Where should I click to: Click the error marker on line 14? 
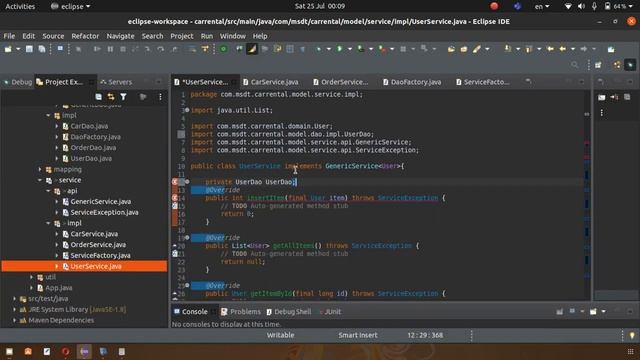click(174, 198)
